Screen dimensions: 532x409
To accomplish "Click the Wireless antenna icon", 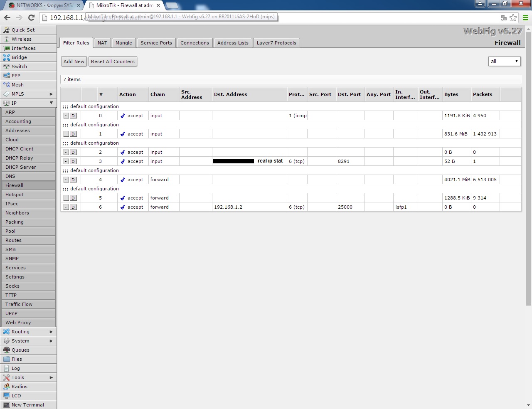I will [x=7, y=39].
